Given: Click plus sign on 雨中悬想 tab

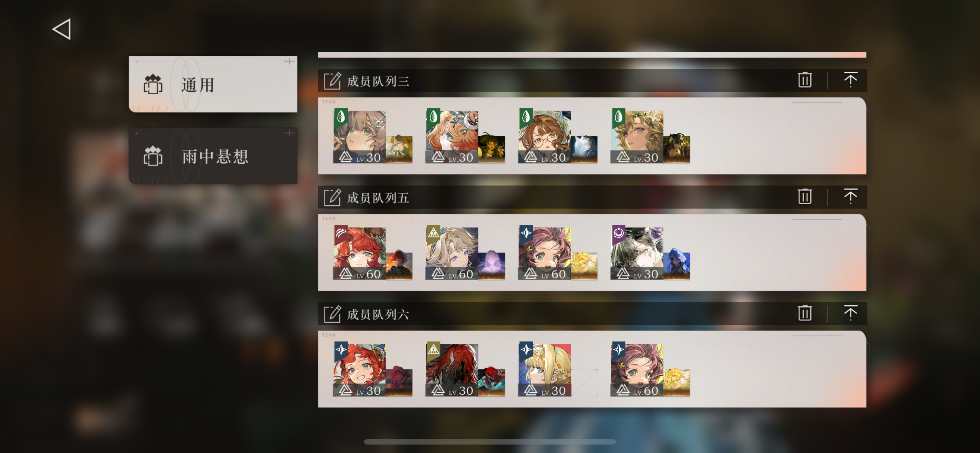Looking at the screenshot, I should tap(289, 133).
